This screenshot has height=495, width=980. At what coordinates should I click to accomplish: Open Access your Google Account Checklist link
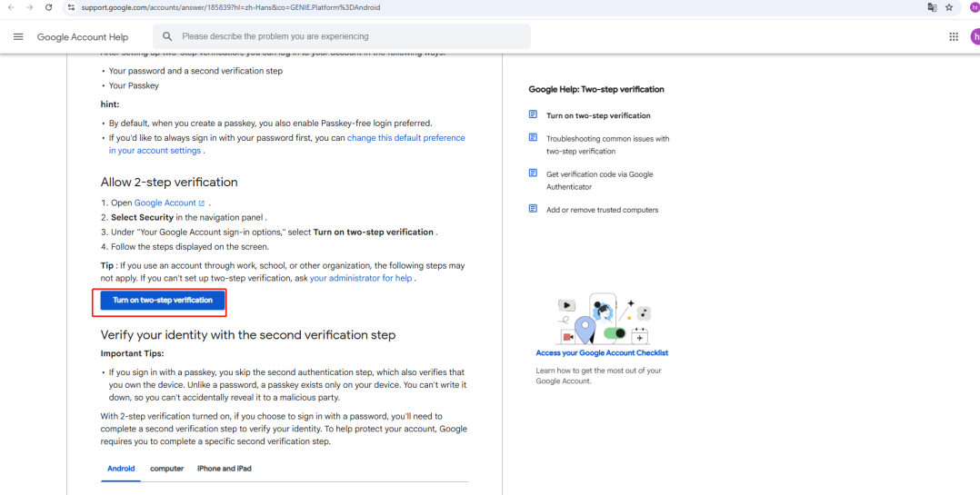[x=602, y=352]
